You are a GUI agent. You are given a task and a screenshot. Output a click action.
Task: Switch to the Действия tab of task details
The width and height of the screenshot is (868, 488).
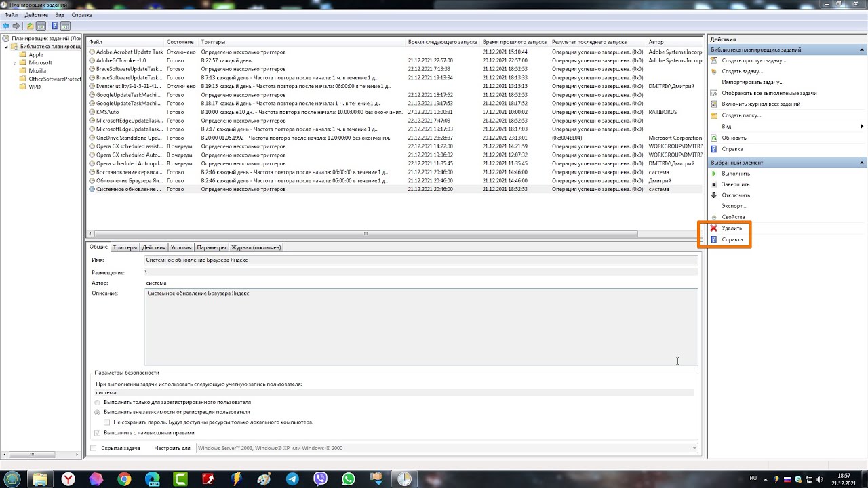coord(154,247)
